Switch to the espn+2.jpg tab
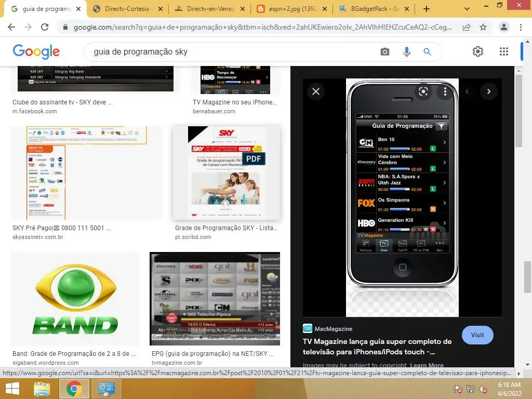 coord(293,9)
